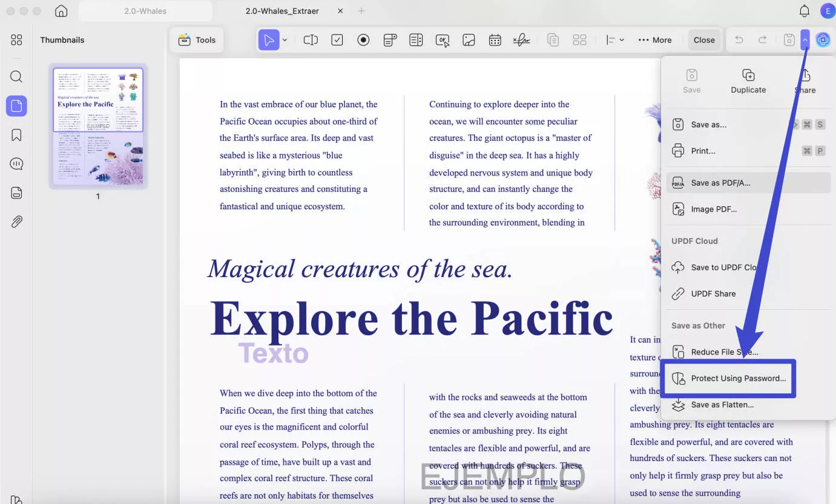The height and width of the screenshot is (504, 836).
Task: Open the More toolbar menu
Action: 655,40
